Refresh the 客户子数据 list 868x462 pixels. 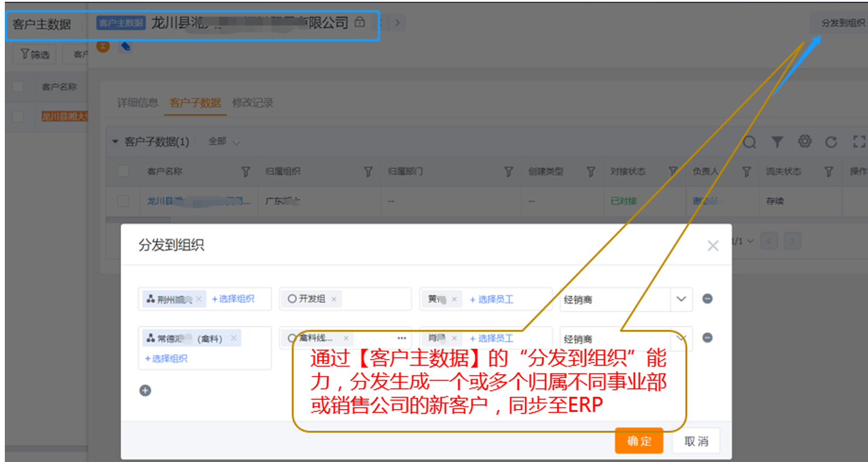pos(831,142)
